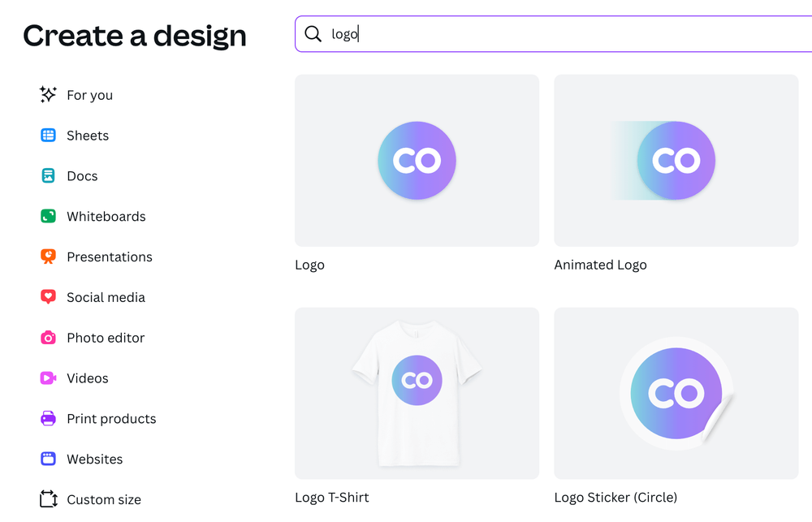Click the Create a design heading
The image size is (812, 522).
point(135,36)
